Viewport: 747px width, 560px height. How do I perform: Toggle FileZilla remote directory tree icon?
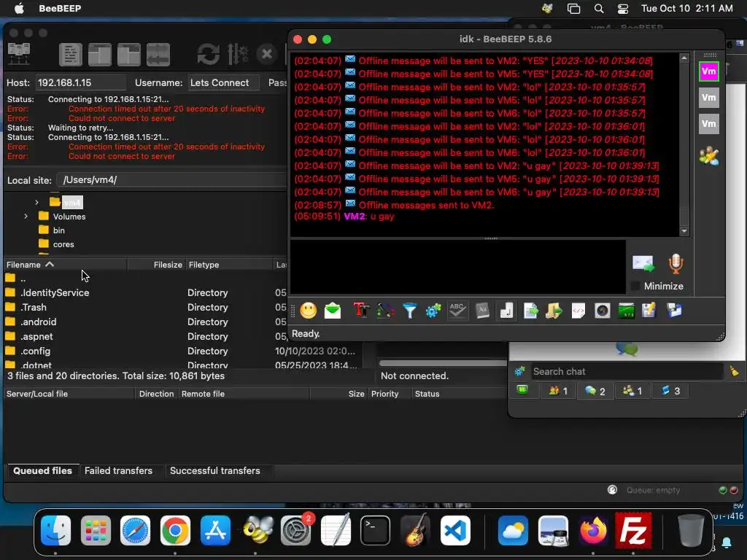(128, 54)
